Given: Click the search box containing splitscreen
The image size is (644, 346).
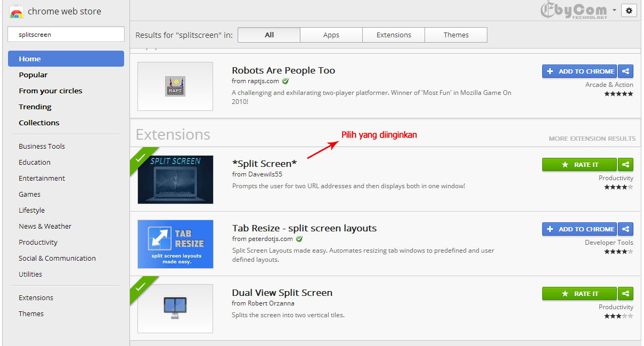Looking at the screenshot, I should pos(66,34).
